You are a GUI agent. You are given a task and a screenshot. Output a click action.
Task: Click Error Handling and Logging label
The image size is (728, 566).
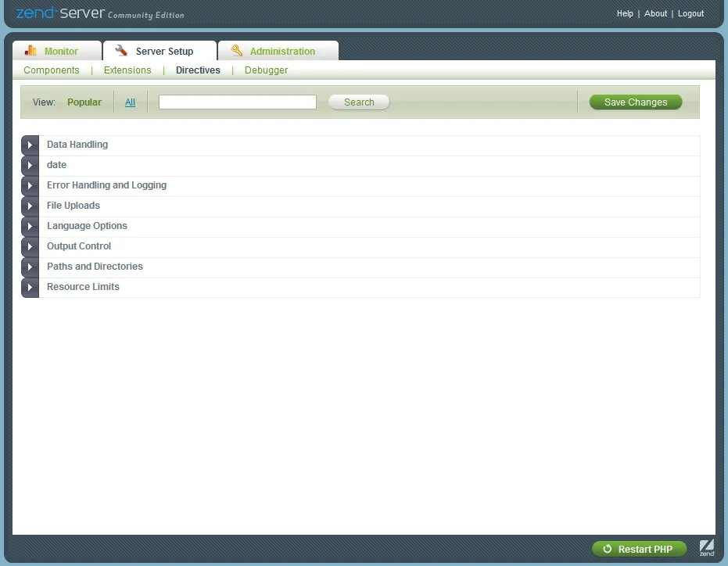(107, 184)
